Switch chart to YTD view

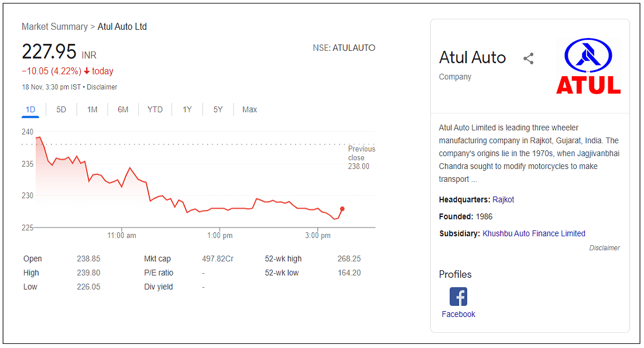point(155,109)
